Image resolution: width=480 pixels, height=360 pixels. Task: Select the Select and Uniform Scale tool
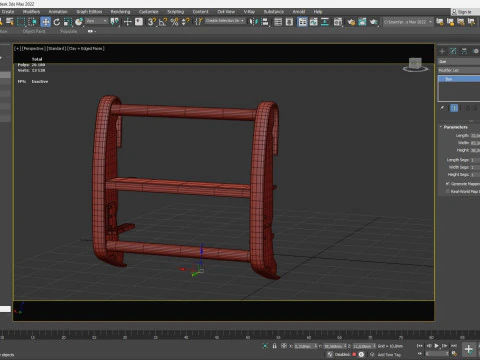[x=68, y=22]
